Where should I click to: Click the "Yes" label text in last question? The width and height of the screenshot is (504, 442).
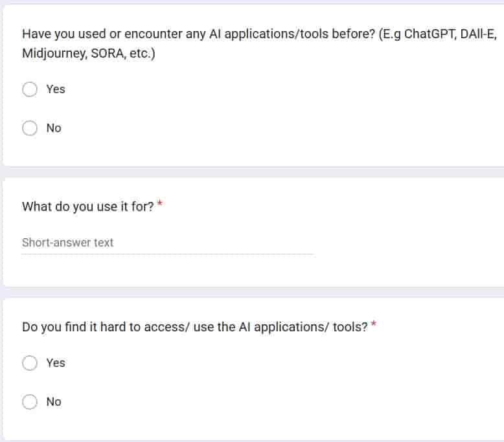[x=56, y=363]
